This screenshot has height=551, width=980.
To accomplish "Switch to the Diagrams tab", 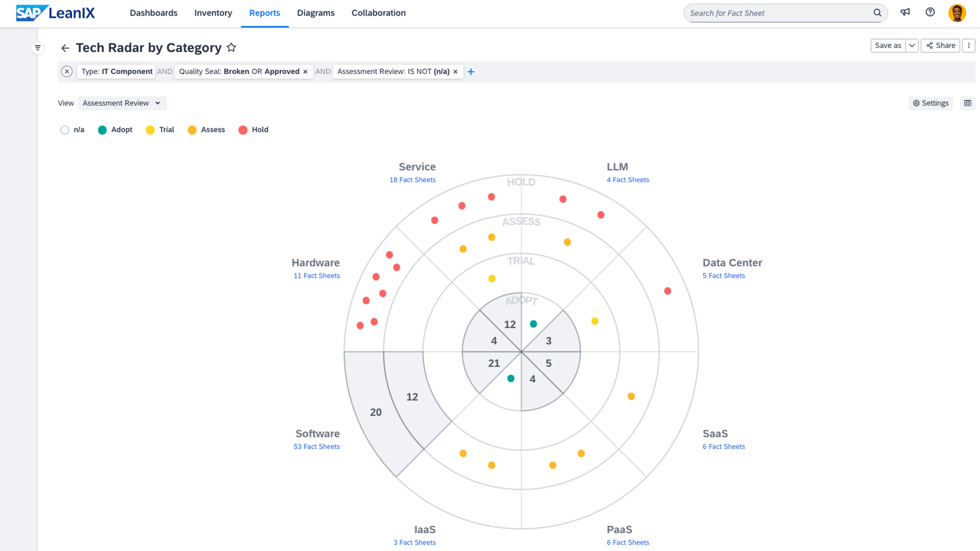I will (x=316, y=12).
